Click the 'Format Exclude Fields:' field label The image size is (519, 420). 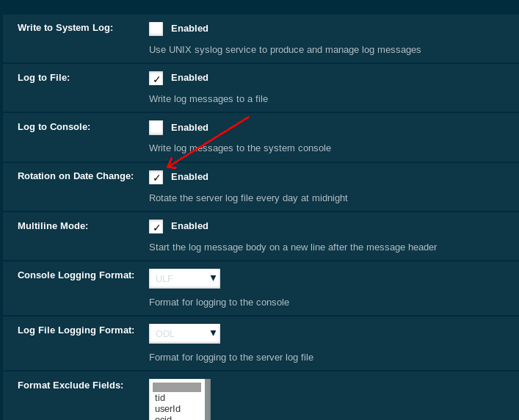pos(70,385)
